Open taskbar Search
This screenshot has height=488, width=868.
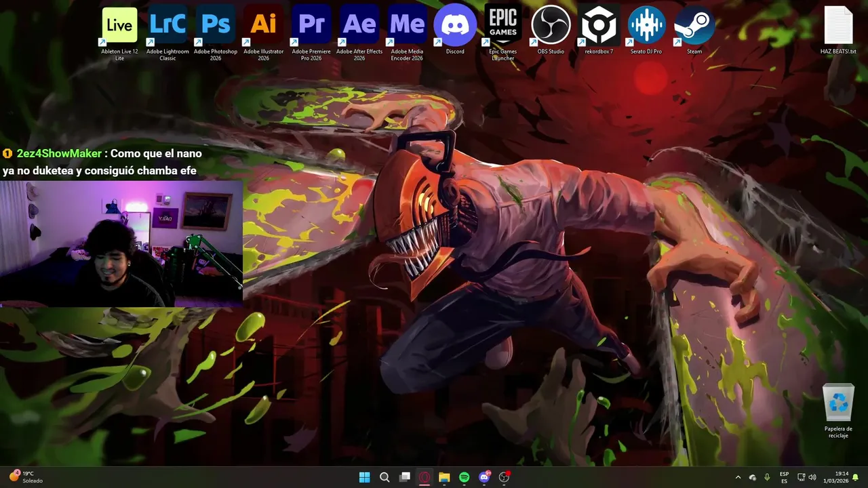384,477
